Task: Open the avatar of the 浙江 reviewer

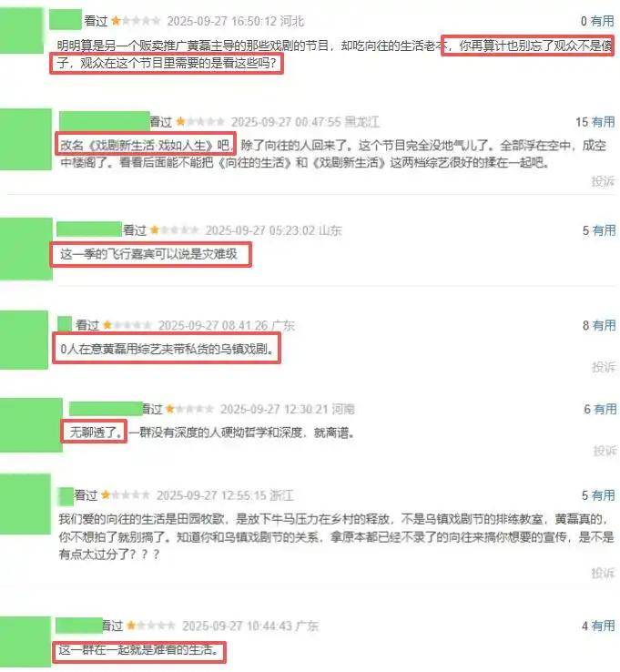Action: (x=25, y=504)
